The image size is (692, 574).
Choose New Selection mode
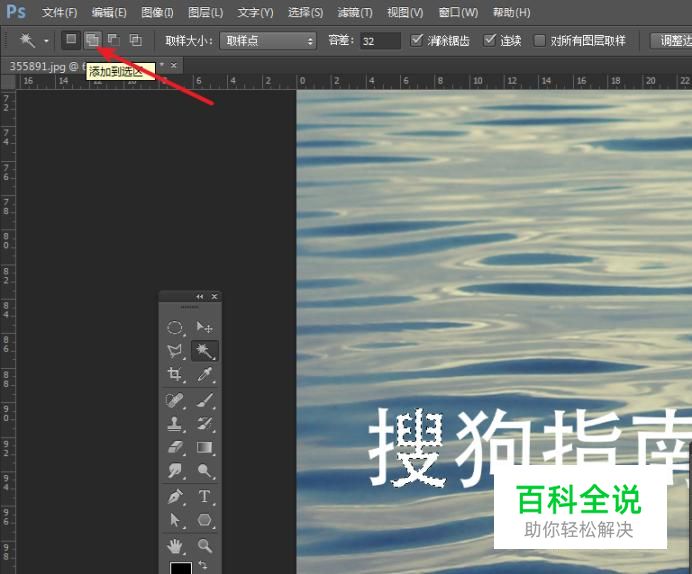pyautogui.click(x=71, y=40)
